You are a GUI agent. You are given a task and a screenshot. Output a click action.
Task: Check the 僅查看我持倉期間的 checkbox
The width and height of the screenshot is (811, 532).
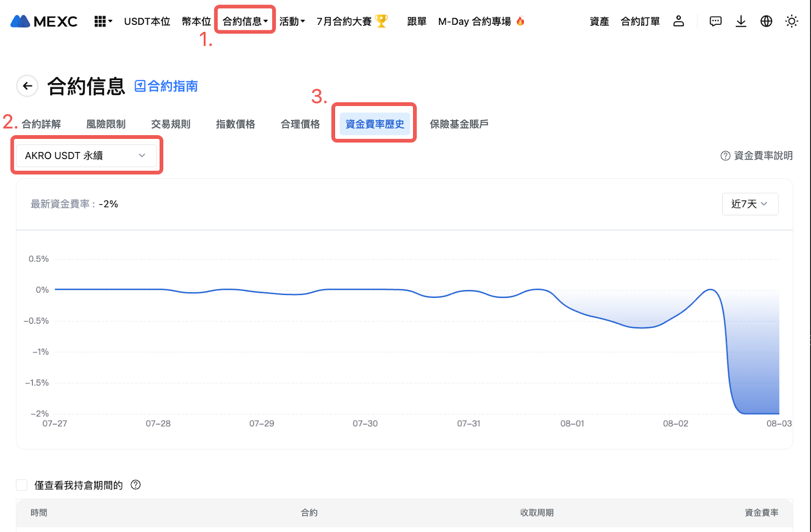(x=22, y=485)
